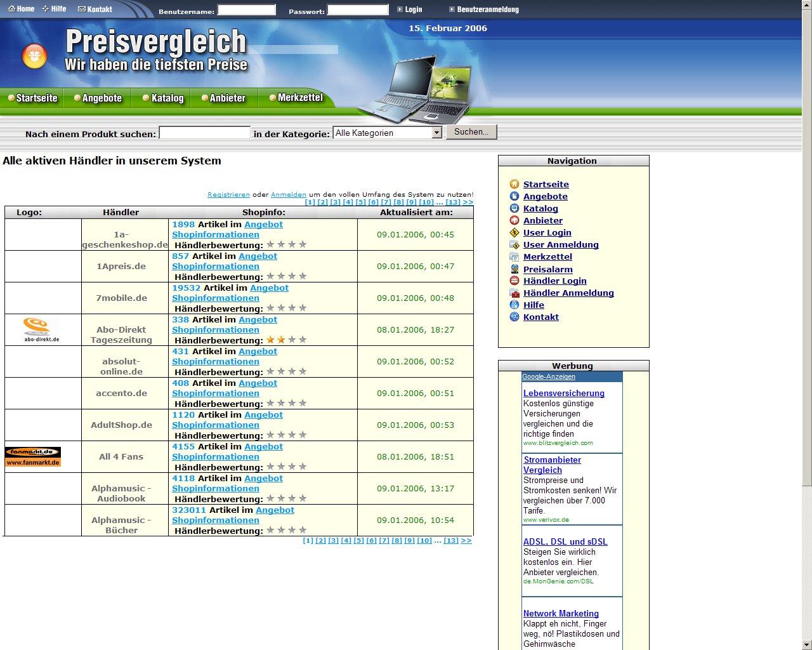Click the Preisalarm icon in Navigation panel
The image size is (812, 650).
pyautogui.click(x=514, y=269)
